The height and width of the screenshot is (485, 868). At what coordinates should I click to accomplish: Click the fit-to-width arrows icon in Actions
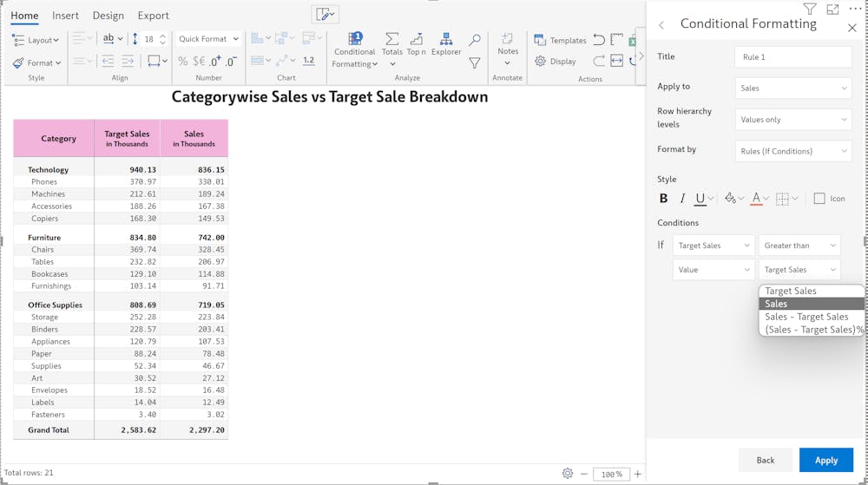click(616, 61)
